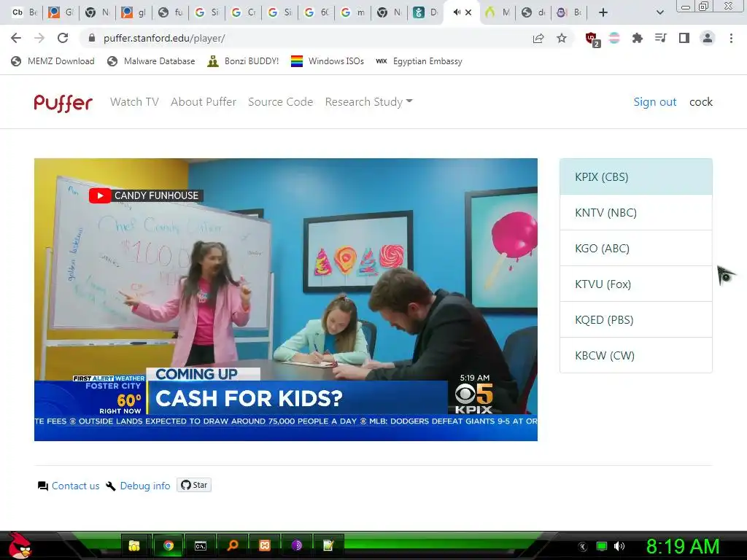Click the username text 'cock'

pos(701,102)
